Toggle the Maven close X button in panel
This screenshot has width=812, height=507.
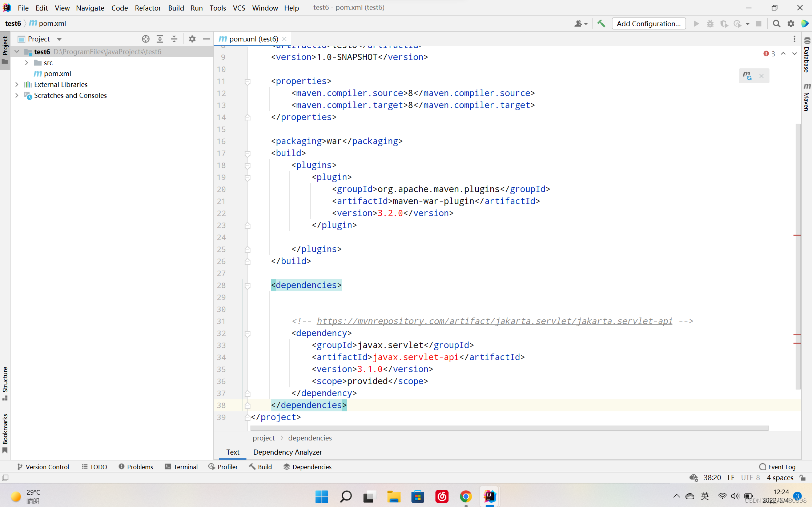762,75
